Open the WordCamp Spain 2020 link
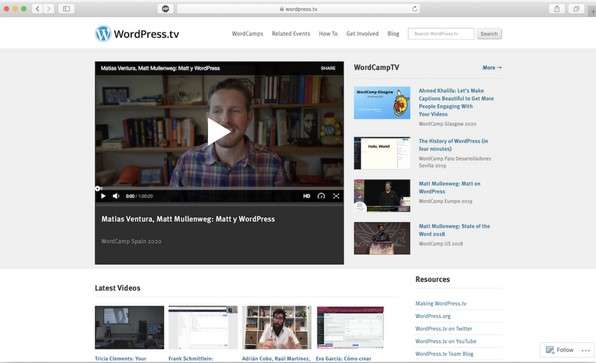 (131, 241)
